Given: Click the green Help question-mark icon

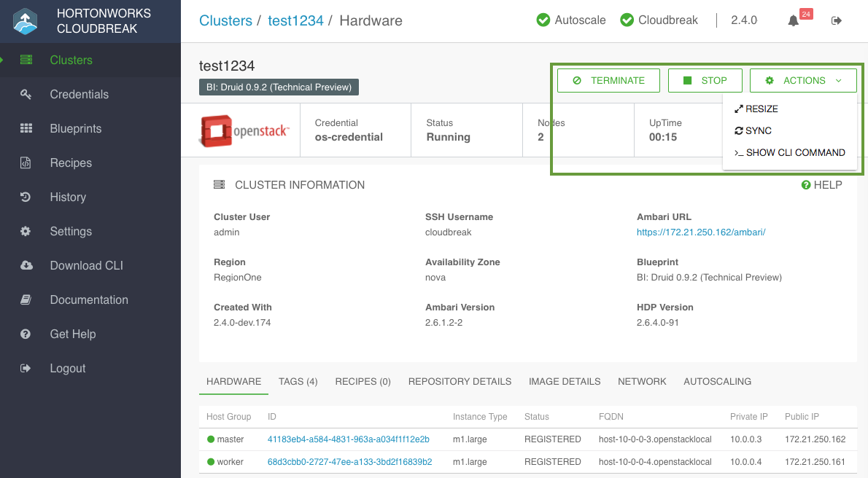Looking at the screenshot, I should pyautogui.click(x=806, y=185).
